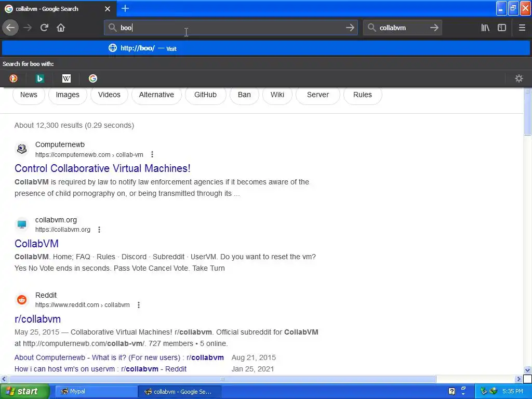This screenshot has height=399, width=532.
Task: Click the Reddit site favicon
Action: [x=22, y=300]
